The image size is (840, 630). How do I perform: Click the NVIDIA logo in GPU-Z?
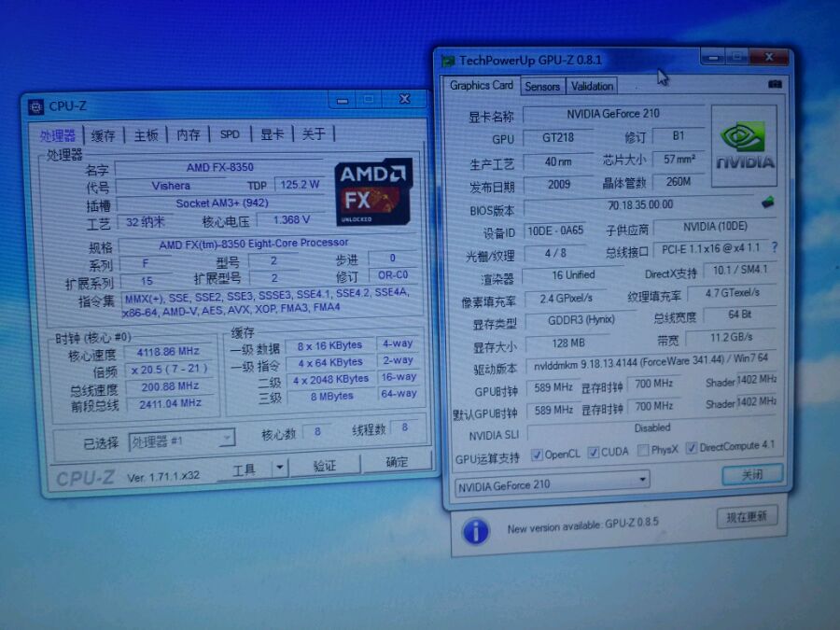pyautogui.click(x=744, y=146)
